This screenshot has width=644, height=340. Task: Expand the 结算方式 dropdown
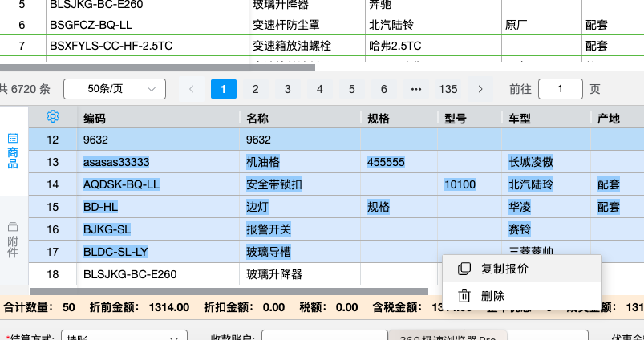[124, 335]
